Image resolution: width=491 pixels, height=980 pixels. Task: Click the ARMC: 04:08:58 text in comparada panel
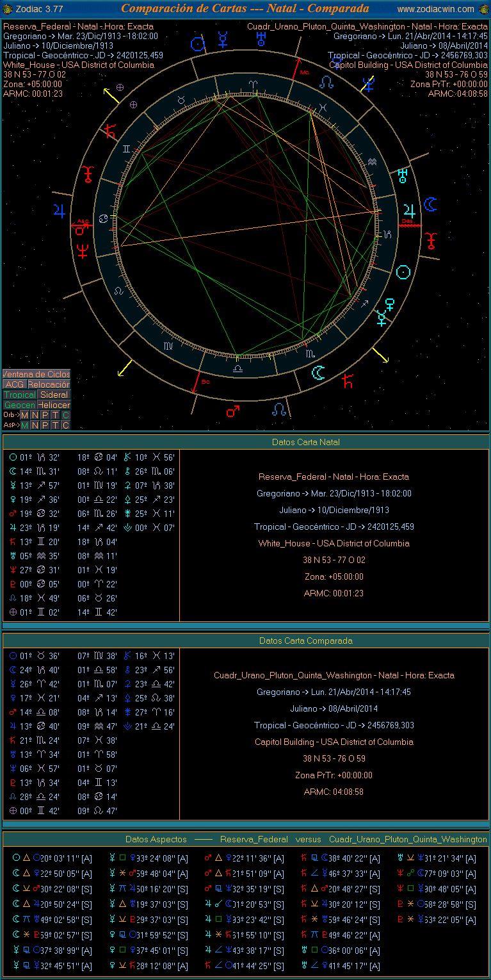pyautogui.click(x=334, y=792)
